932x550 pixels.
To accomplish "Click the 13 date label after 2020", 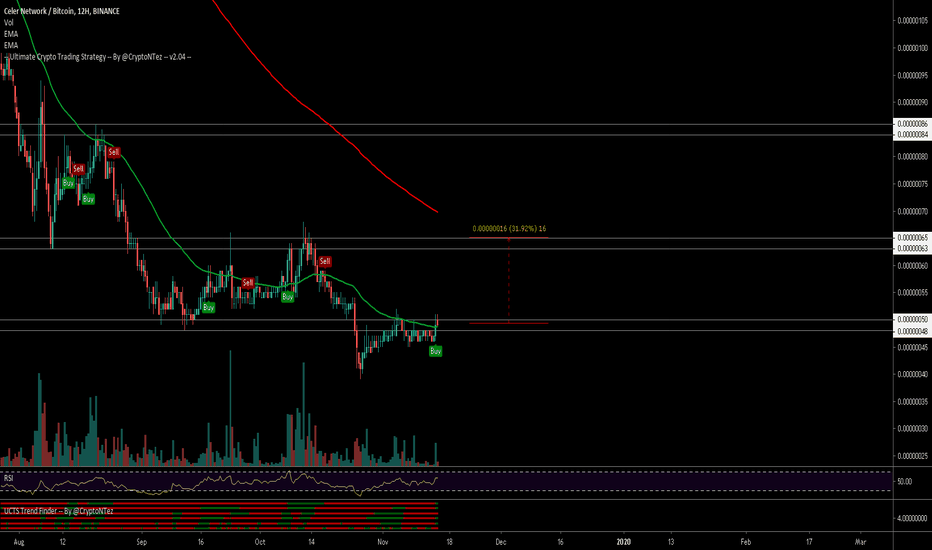I will click(x=671, y=542).
